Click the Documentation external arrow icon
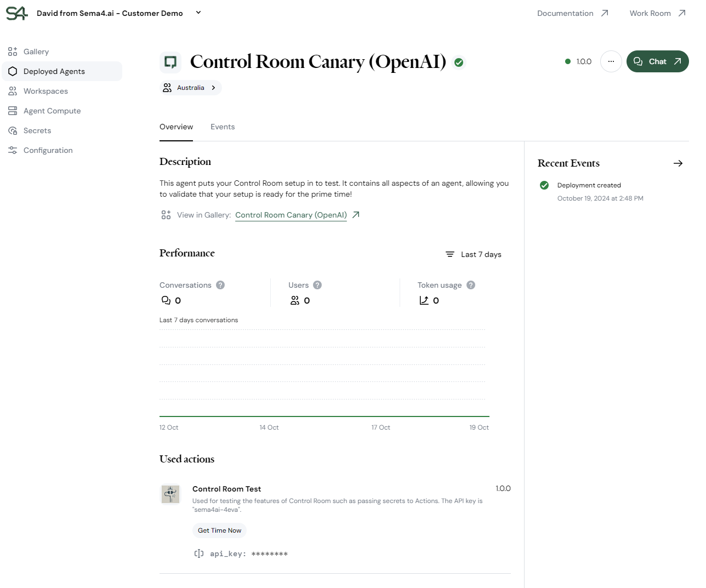706x588 pixels. click(x=605, y=13)
